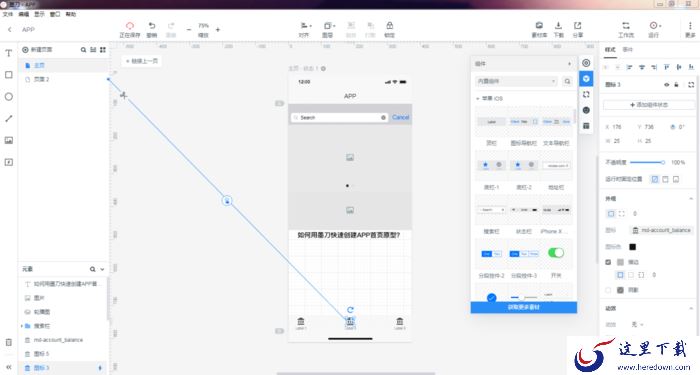This screenshot has height=375, width=700.
Task: Zoom out with the minus button
Action: click(189, 29)
